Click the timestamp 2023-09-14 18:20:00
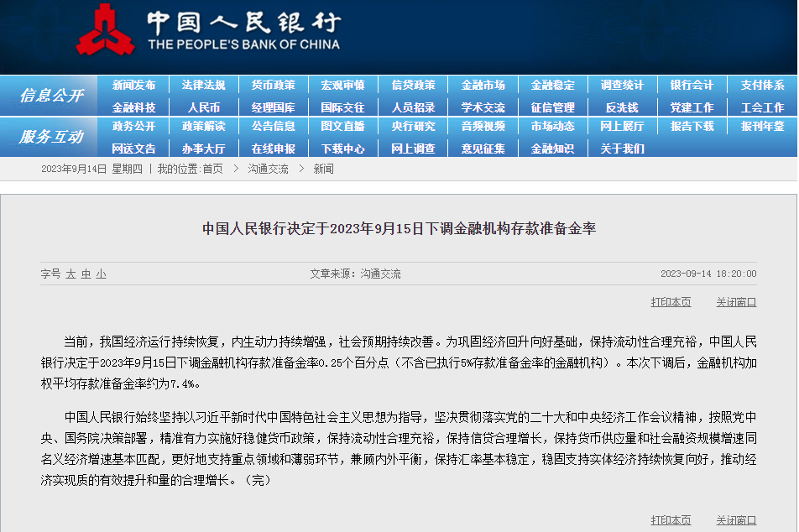This screenshot has height=532, width=799. pyautogui.click(x=708, y=274)
